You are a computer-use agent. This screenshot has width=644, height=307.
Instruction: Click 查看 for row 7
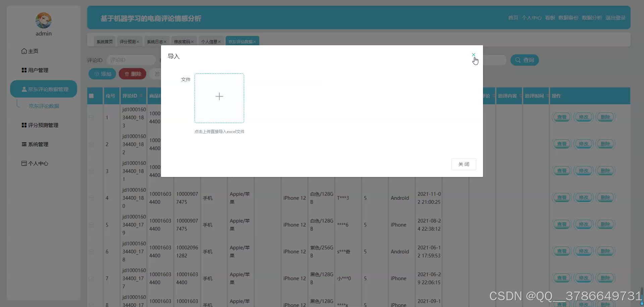pyautogui.click(x=561, y=278)
